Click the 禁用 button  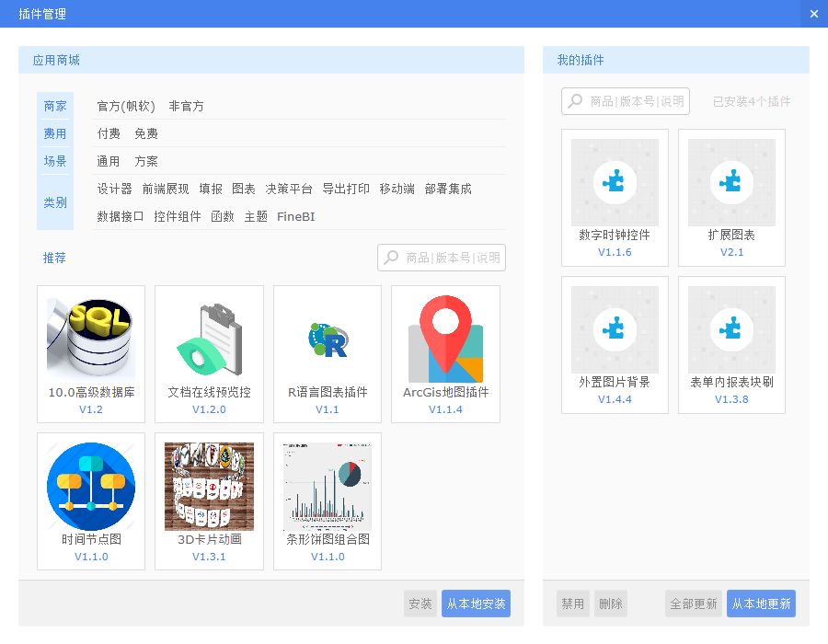[573, 604]
